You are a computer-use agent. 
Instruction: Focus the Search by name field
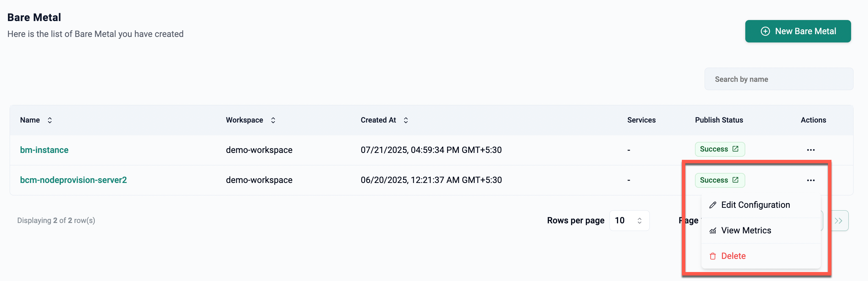[779, 79]
